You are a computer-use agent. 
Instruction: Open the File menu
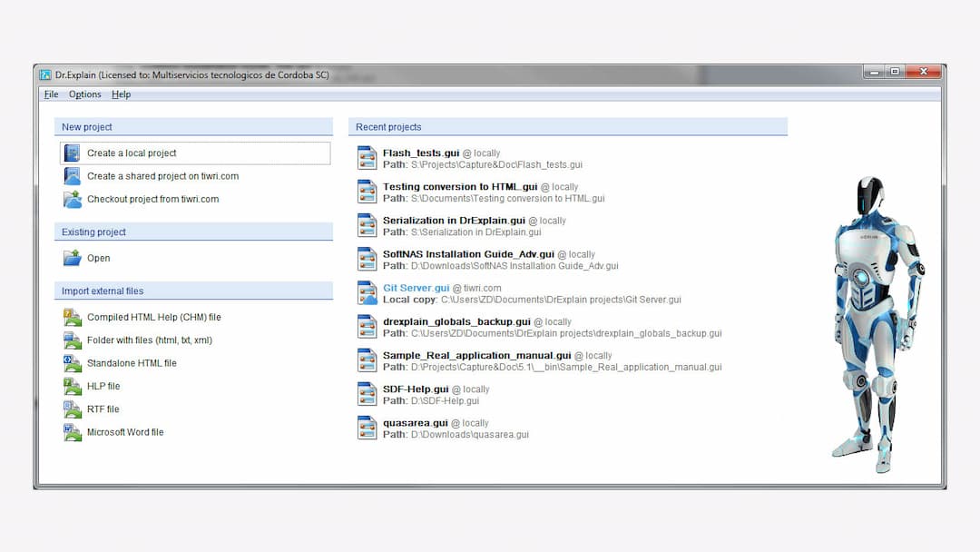51,94
